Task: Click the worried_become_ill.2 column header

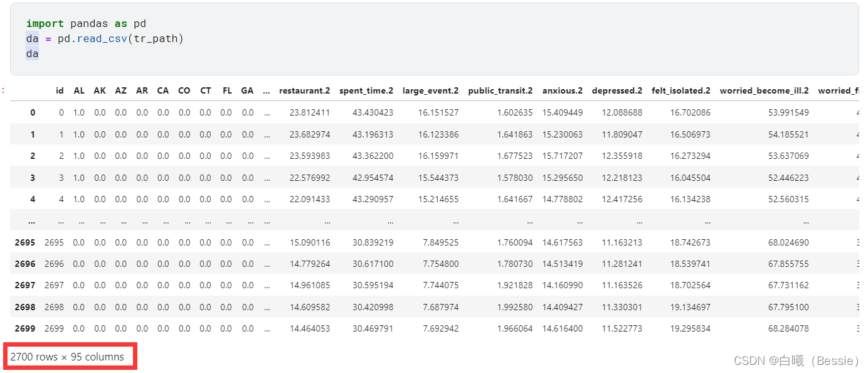Action: click(x=764, y=90)
